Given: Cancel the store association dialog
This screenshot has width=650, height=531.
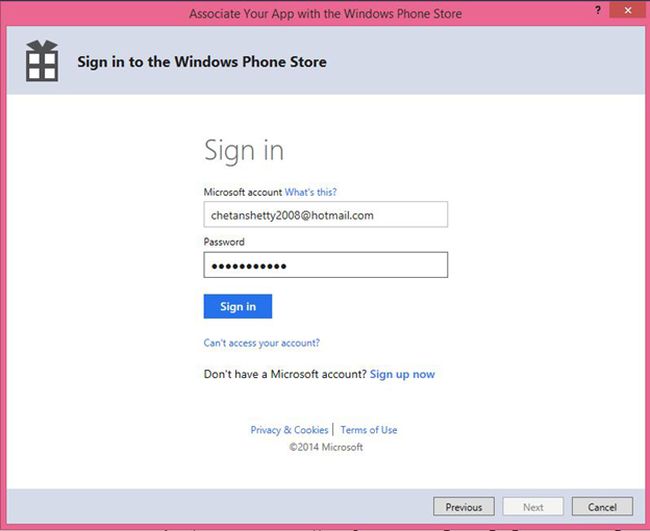Looking at the screenshot, I should pos(602,507).
